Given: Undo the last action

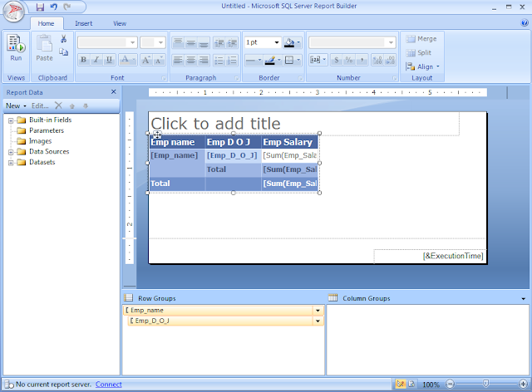Looking at the screenshot, I should coord(53,7).
